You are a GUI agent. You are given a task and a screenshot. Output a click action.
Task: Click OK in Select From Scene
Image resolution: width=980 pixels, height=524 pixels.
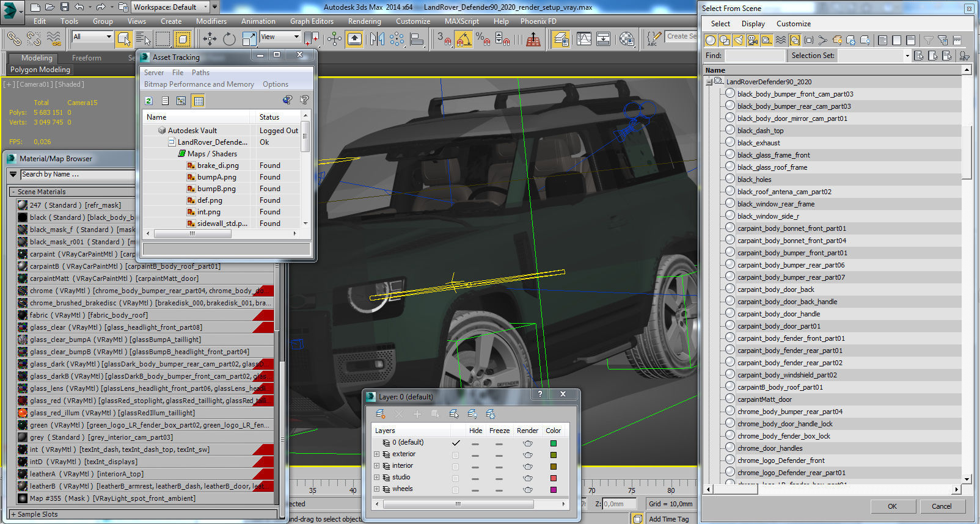coord(893,506)
